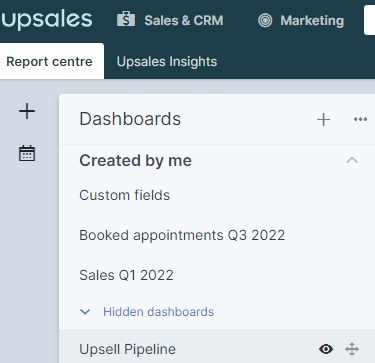
Task: Open the calendar icon in left sidebar
Action: click(x=27, y=153)
